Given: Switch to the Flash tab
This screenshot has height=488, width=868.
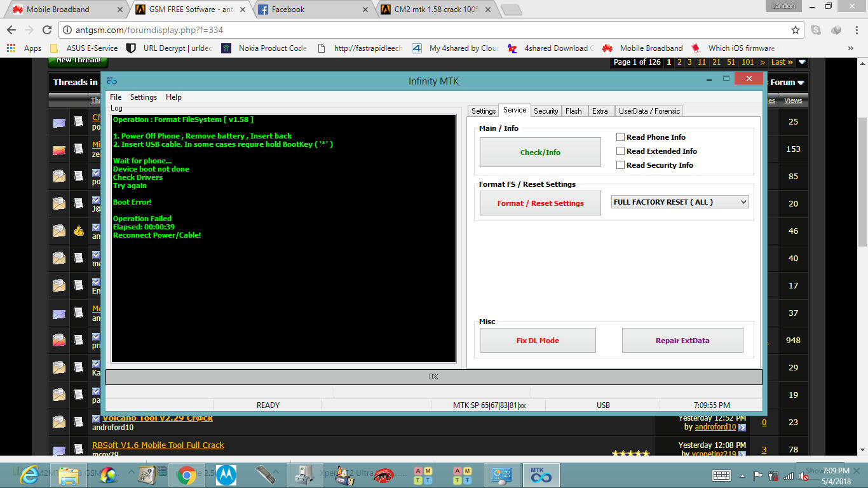Looking at the screenshot, I should [x=573, y=111].
